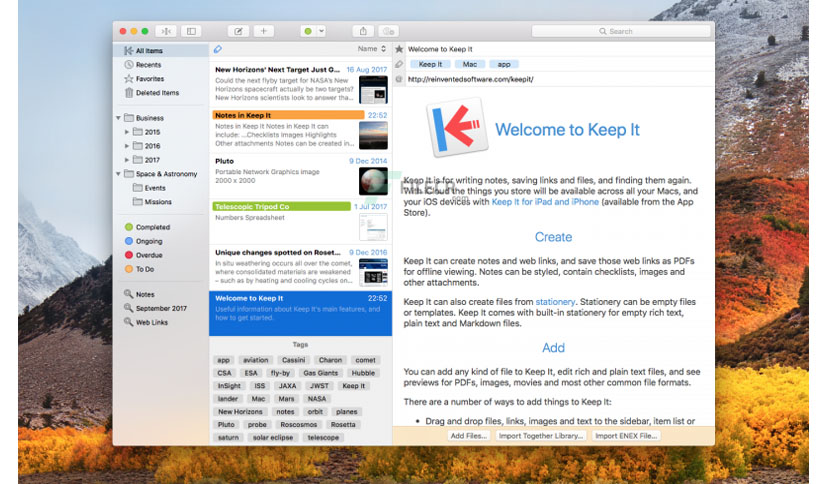Screen dimensions: 836x484
Task: Filter by NASA tag
Action: point(317,399)
